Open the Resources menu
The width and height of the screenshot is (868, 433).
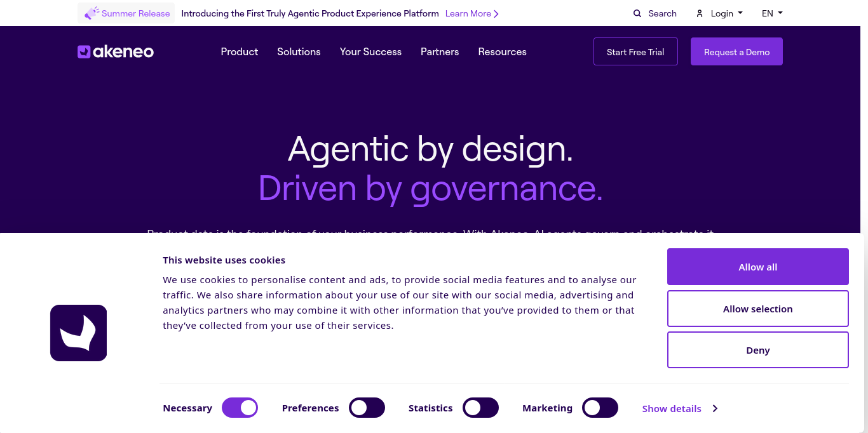[x=502, y=52]
